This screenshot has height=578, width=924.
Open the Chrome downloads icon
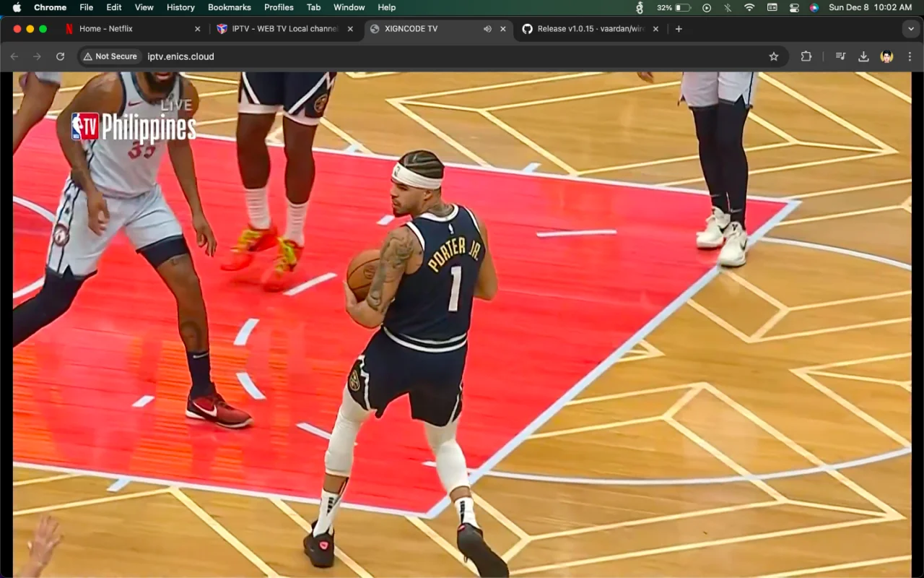tap(863, 56)
